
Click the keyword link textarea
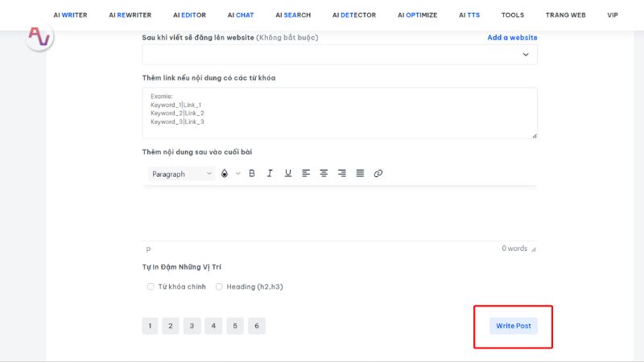(x=340, y=113)
